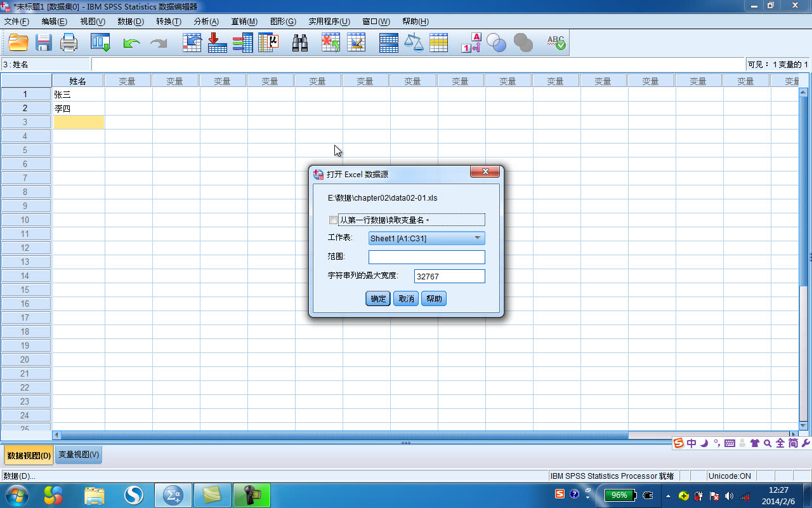Click the Open data document folder icon
Screen dimensions: 812x508
click(18, 43)
